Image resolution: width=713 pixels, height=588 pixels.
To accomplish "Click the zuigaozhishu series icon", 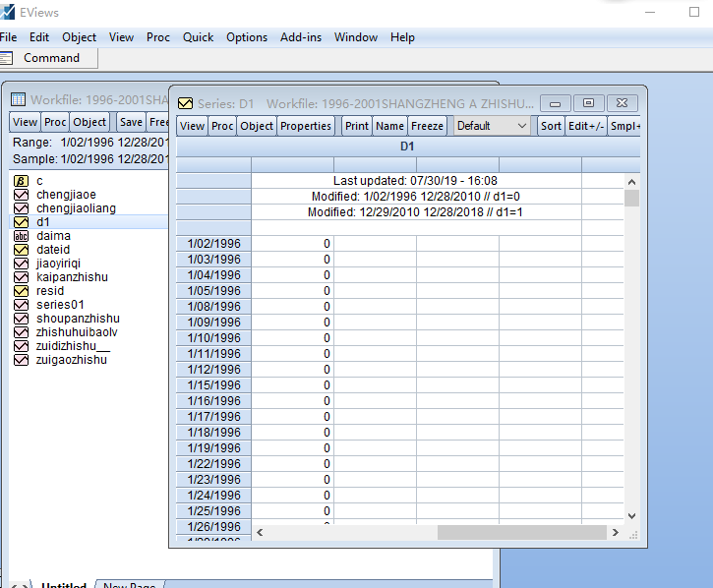I will point(20,360).
